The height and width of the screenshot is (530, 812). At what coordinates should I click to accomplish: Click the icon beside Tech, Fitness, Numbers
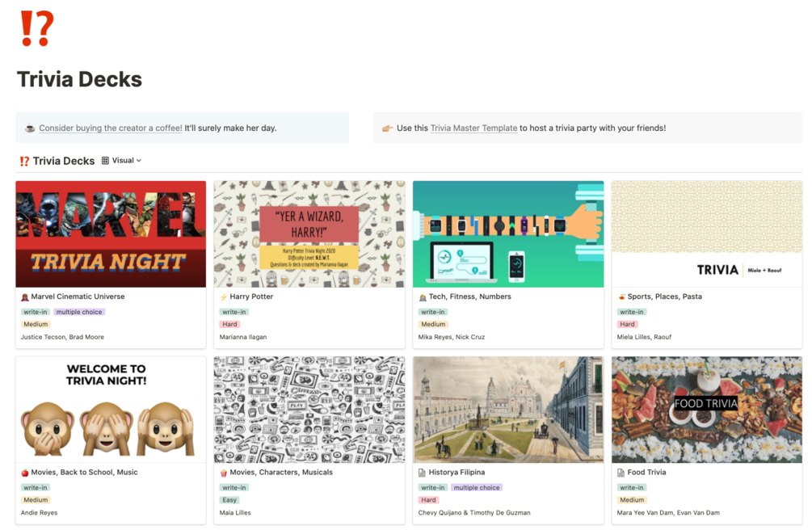422,297
